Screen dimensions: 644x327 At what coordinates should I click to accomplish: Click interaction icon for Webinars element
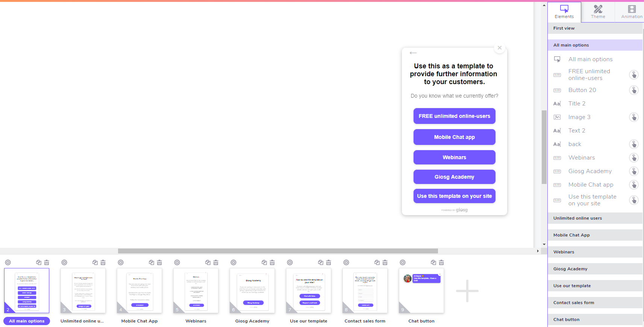click(634, 158)
